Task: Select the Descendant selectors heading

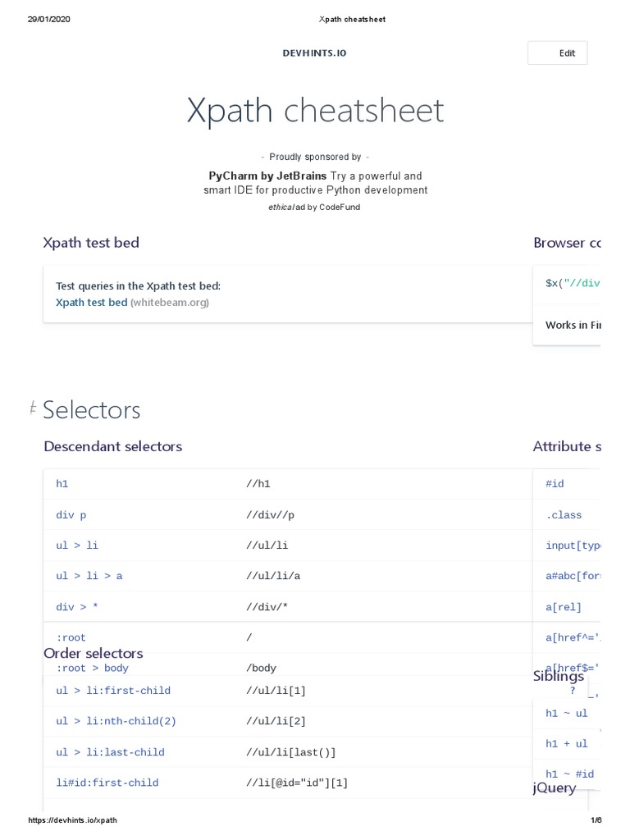Action: pos(112,446)
